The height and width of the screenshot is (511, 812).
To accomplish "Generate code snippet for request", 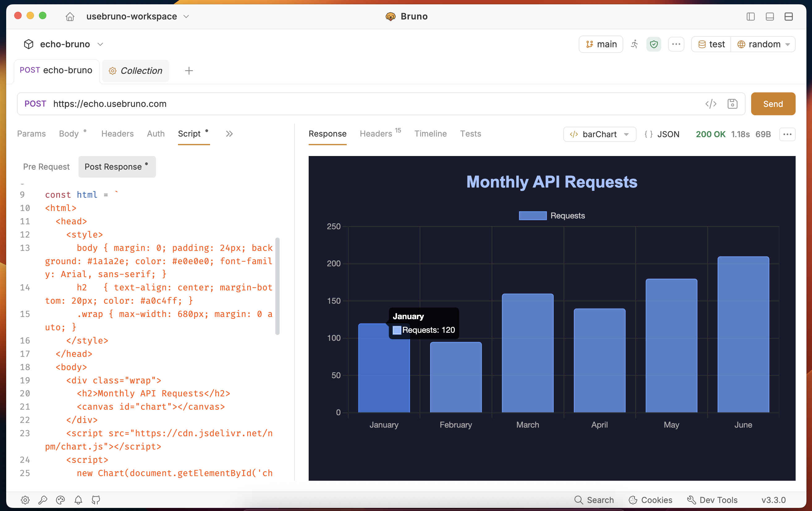I will click(x=711, y=104).
